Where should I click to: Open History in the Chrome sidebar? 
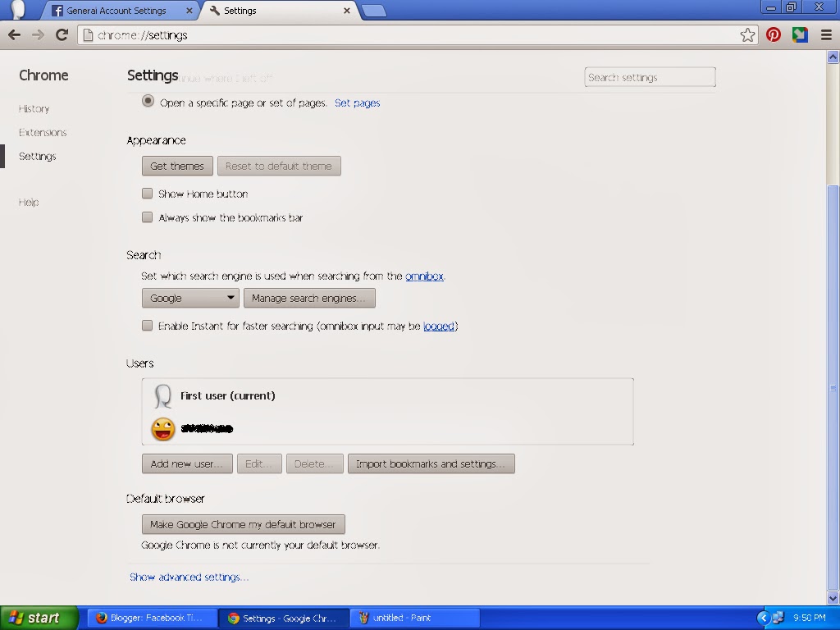click(x=34, y=109)
